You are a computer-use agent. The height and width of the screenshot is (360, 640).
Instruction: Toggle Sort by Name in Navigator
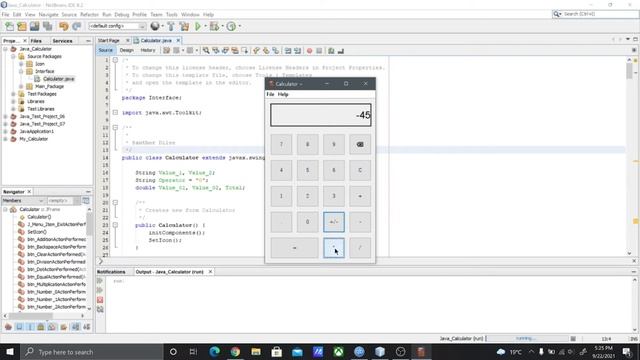coord(76,327)
